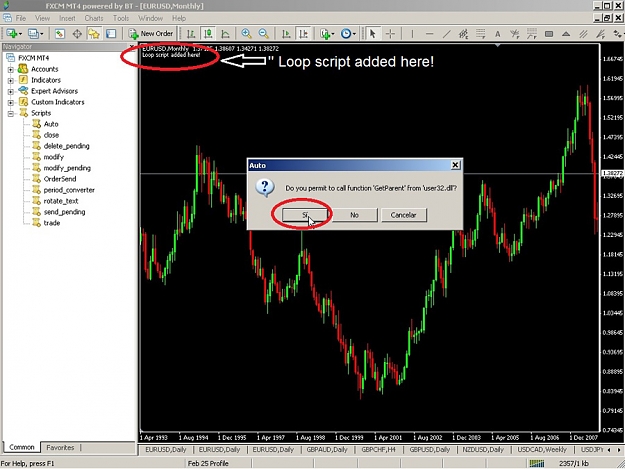
Task: Click Sí in the Auto dialog
Action: 305,215
